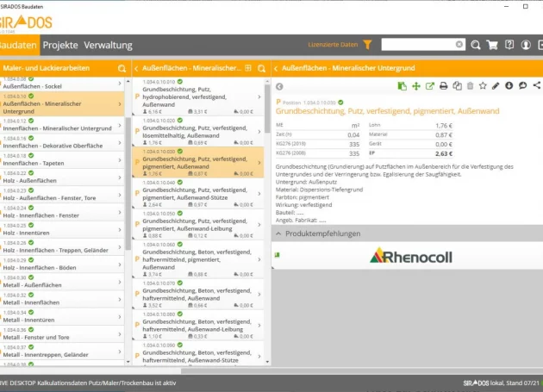The height and width of the screenshot is (392, 543).
Task: Click the download arrow icon
Action: 509,86
